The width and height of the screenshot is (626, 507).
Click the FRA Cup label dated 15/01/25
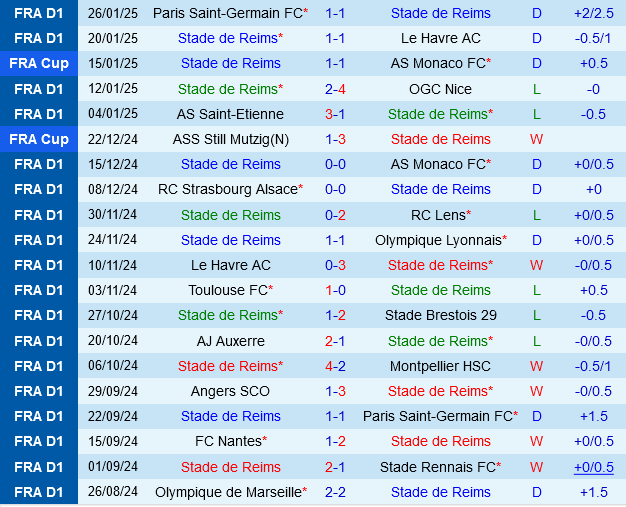pyautogui.click(x=39, y=63)
